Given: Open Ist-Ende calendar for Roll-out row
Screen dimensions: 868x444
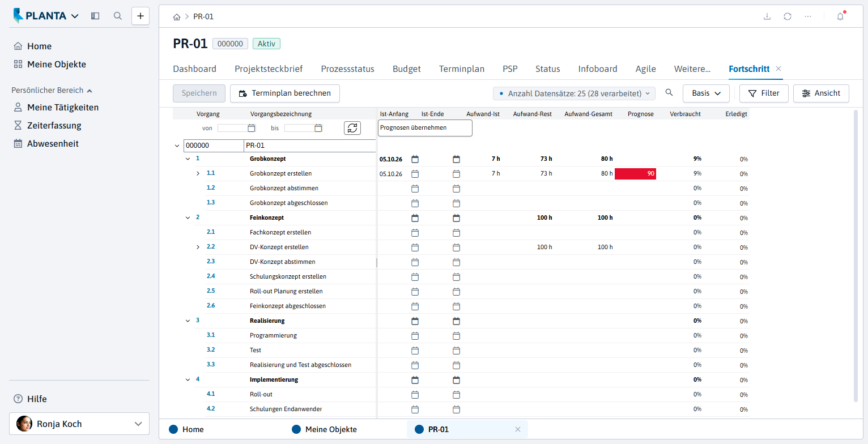Looking at the screenshot, I should (x=457, y=394).
